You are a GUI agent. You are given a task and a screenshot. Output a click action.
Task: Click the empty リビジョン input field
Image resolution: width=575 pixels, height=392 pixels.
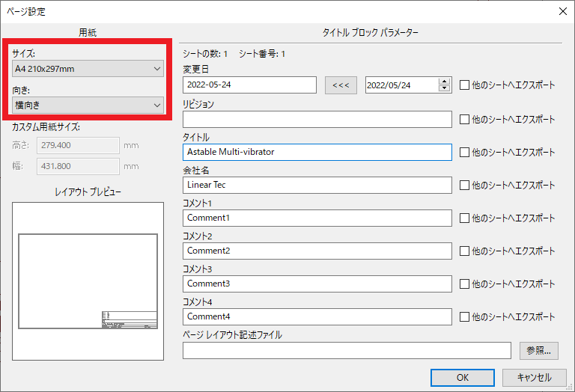point(317,119)
